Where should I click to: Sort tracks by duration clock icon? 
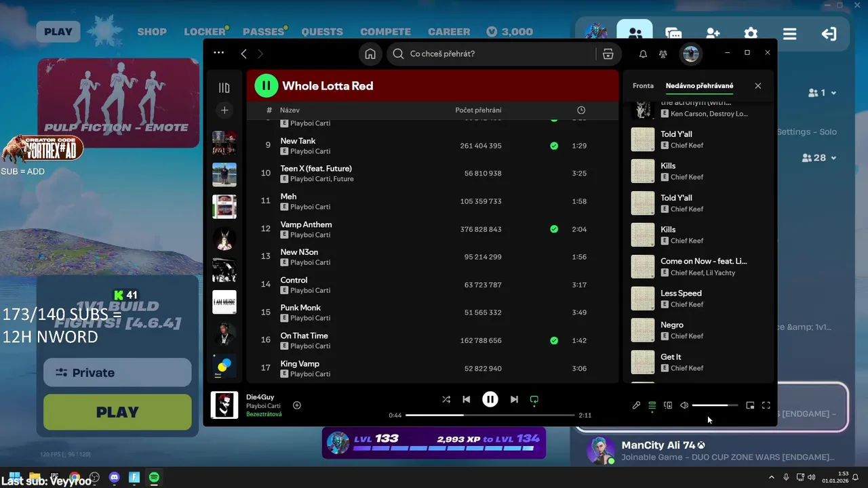[581, 110]
